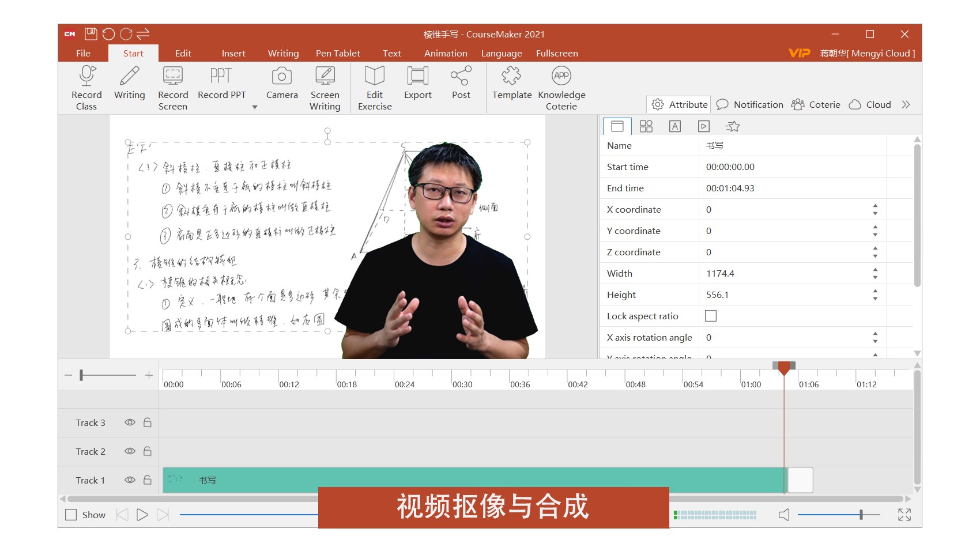Adjust the X coordinate stepper
The image size is (980, 551).
[875, 209]
